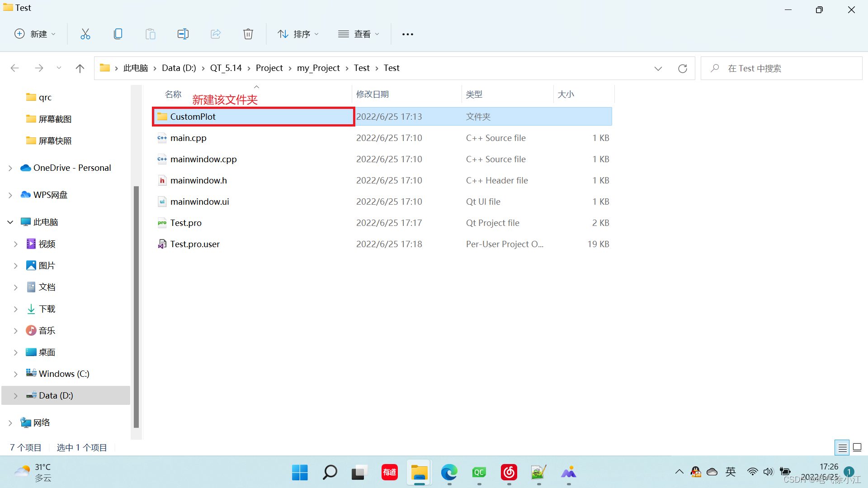868x488 pixels.
Task: Expand the OneDrive - Personal tree node
Action: pyautogui.click(x=10, y=168)
